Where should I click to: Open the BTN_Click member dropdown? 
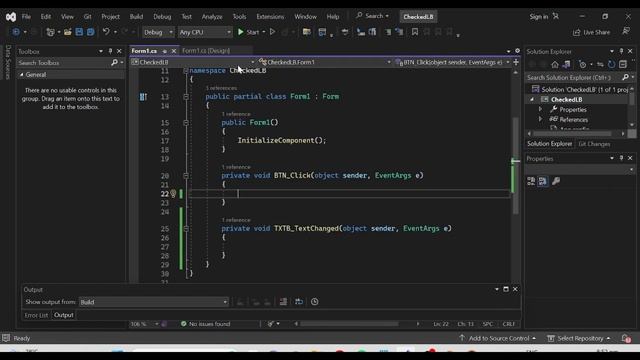coord(452,62)
